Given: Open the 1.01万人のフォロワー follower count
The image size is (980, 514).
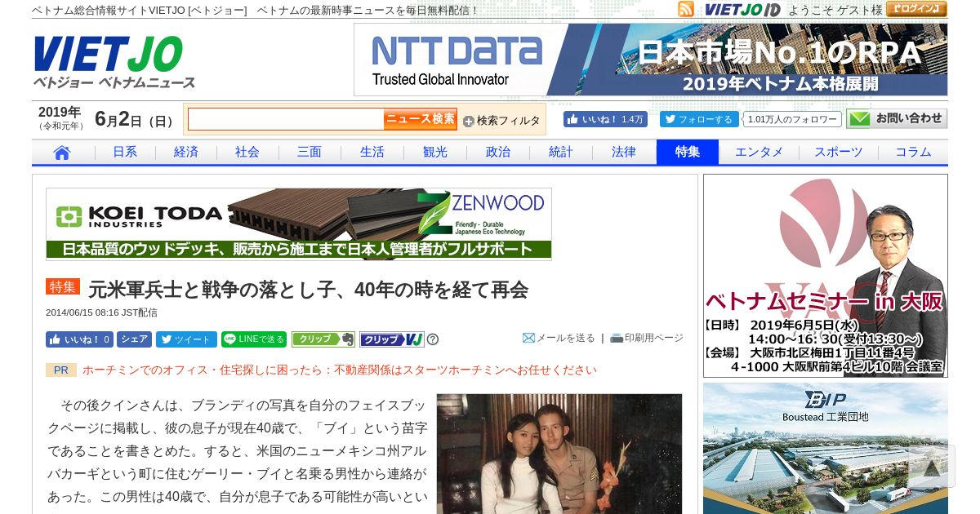Looking at the screenshot, I should tap(792, 119).
